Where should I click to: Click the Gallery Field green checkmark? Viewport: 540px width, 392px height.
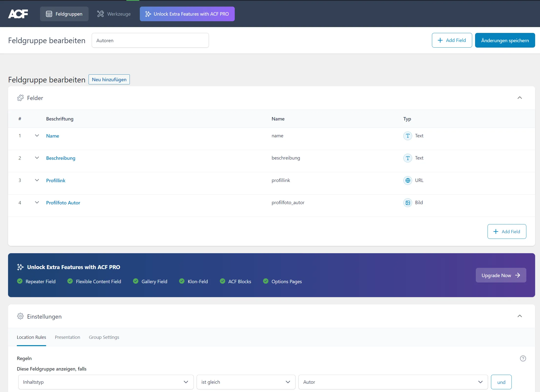coord(136,281)
